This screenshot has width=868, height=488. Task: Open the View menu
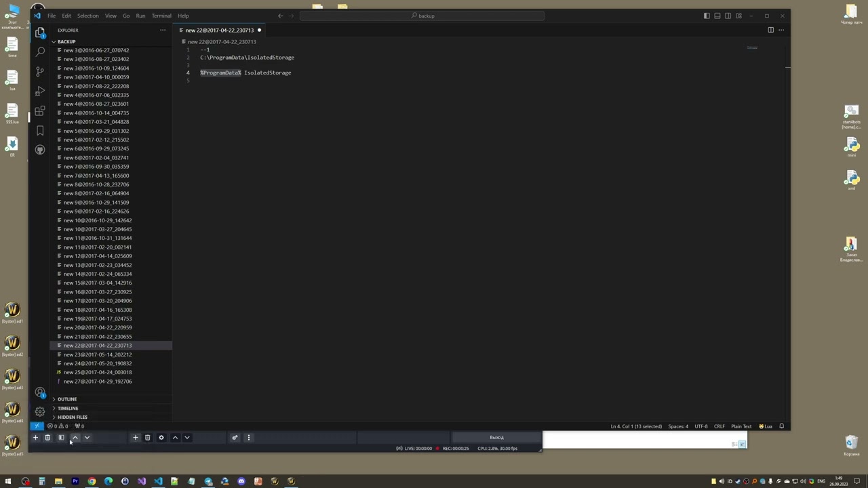click(x=111, y=16)
